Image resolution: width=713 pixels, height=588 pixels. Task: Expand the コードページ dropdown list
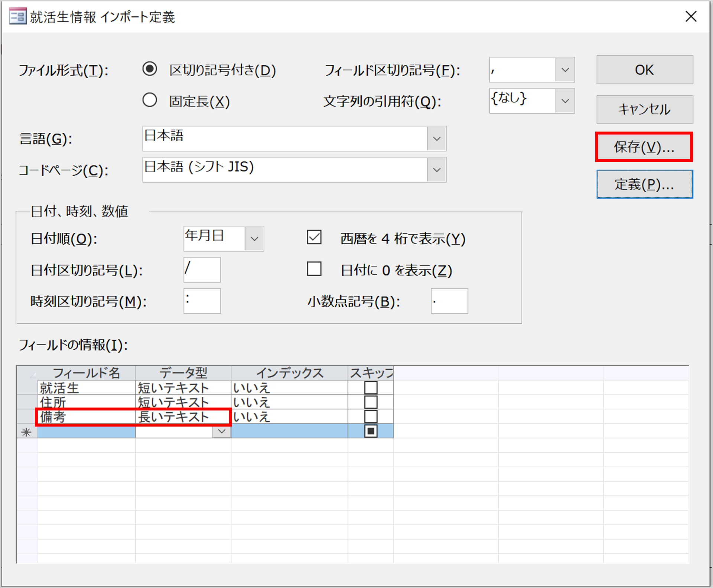[436, 170]
